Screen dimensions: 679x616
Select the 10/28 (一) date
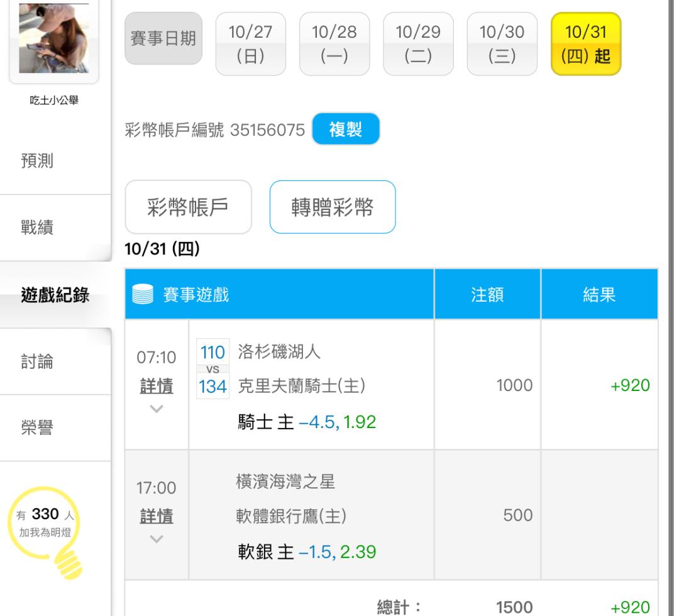tap(334, 45)
